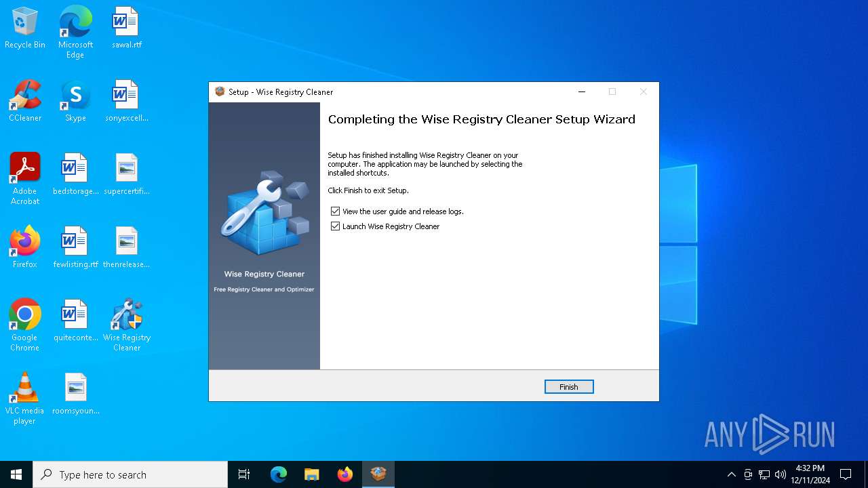
Task: Open volume control tray icon
Action: click(x=781, y=474)
